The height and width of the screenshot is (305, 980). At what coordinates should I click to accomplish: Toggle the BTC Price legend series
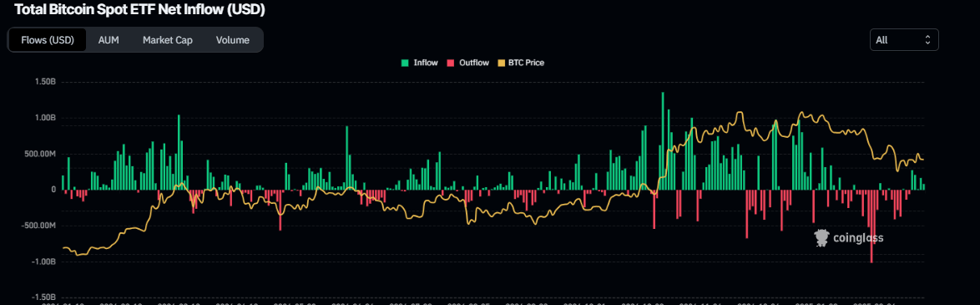tap(521, 63)
